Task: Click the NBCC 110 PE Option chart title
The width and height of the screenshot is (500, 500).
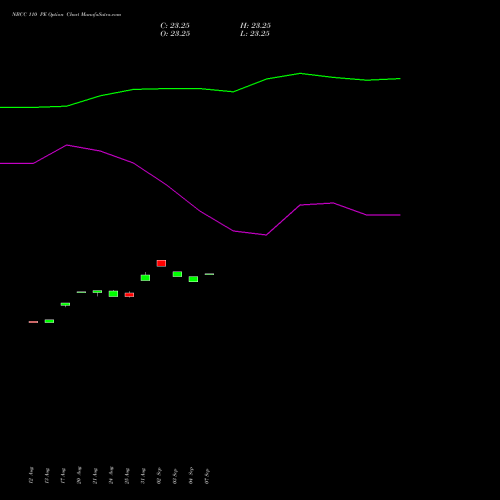Action: pos(66,15)
